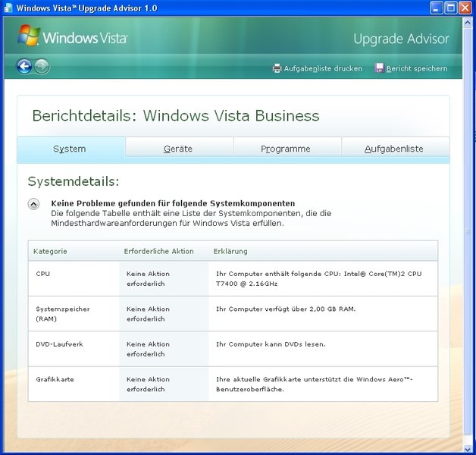476x455 pixels.
Task: Click the 2,00 GB RAM explanation text
Action: coord(286,309)
